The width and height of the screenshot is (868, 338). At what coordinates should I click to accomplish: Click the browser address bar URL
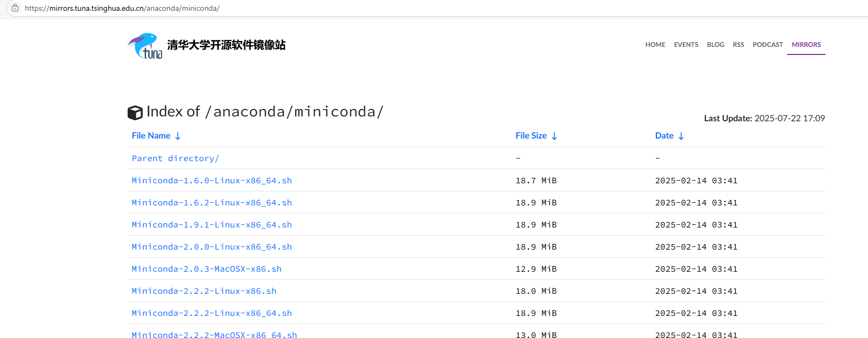point(122,8)
